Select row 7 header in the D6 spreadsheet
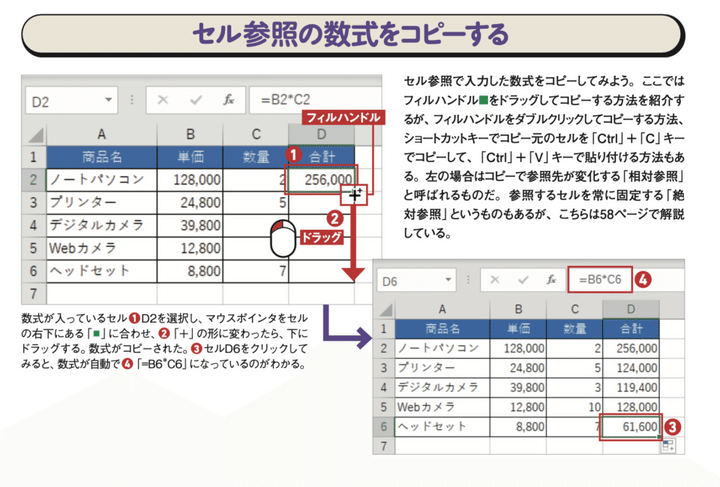This screenshot has width=720, height=487. (383, 446)
